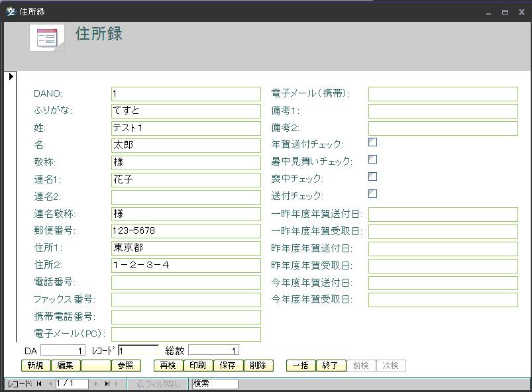Click the form icon beside 住所録 header
Screen dimensions: 532x392
[46, 38]
